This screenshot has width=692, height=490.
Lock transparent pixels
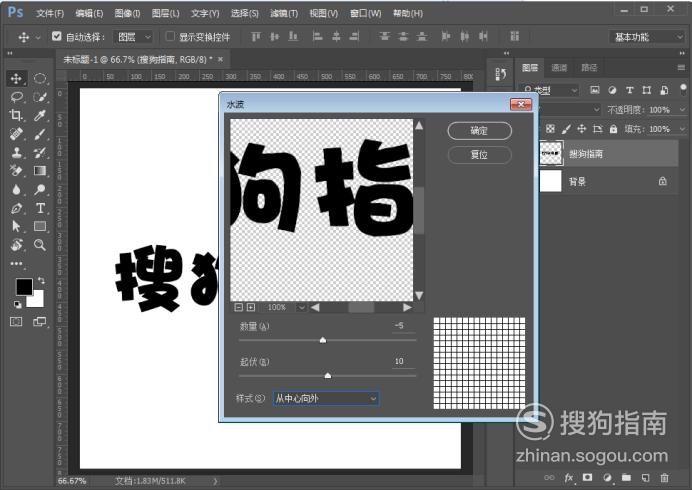[550, 129]
